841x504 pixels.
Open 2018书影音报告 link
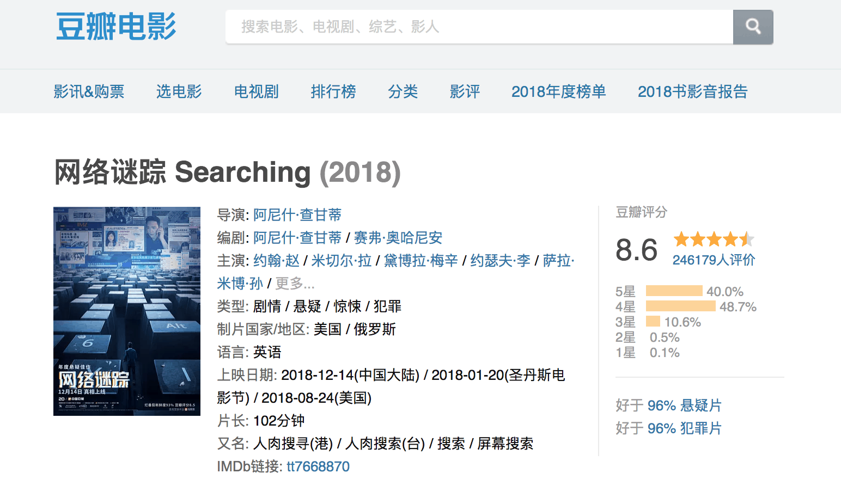point(692,91)
